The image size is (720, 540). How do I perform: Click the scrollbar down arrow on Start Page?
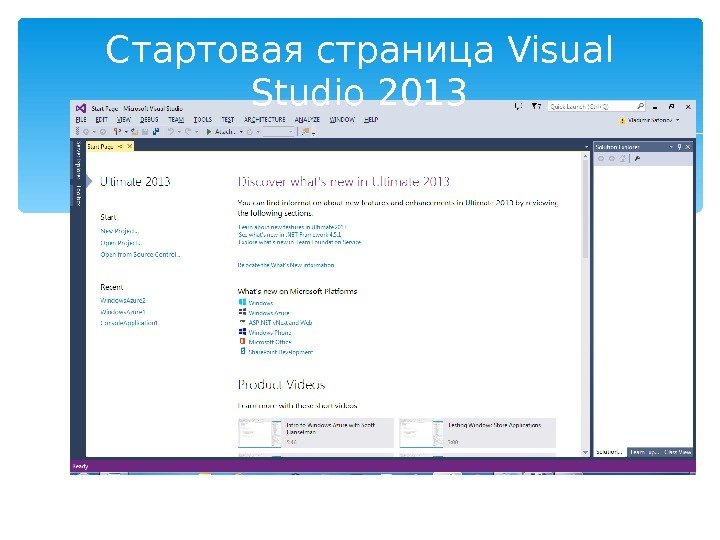[x=585, y=452]
